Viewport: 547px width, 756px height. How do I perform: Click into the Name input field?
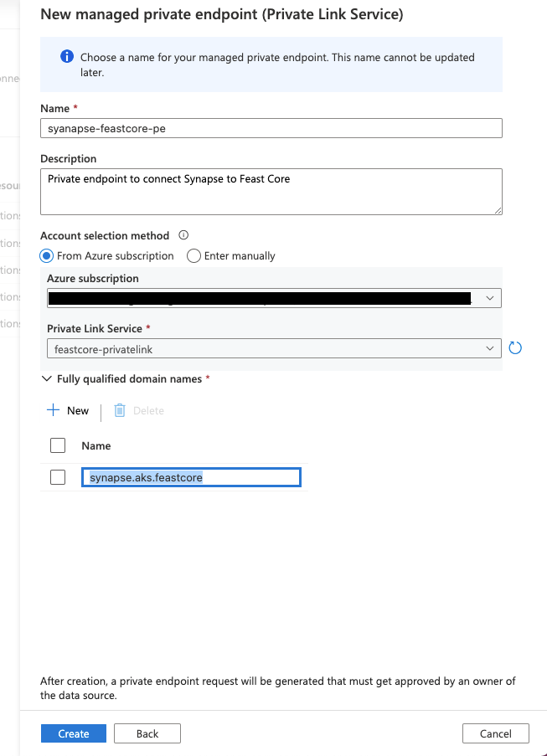coord(271,128)
